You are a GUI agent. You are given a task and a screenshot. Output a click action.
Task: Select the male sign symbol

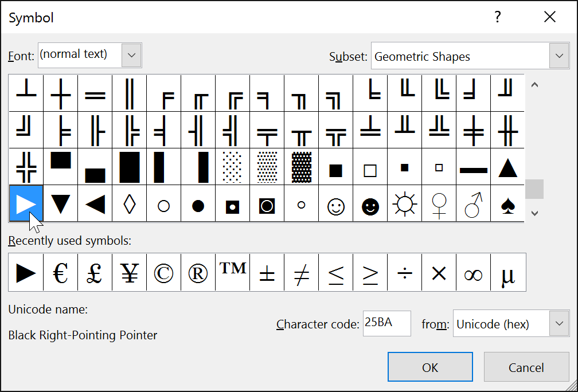click(473, 204)
